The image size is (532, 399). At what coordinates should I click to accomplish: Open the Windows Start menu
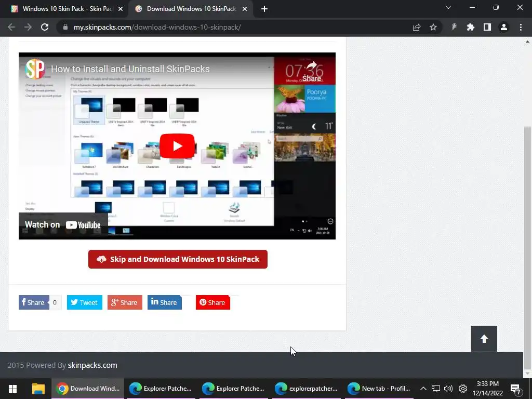tap(12, 389)
